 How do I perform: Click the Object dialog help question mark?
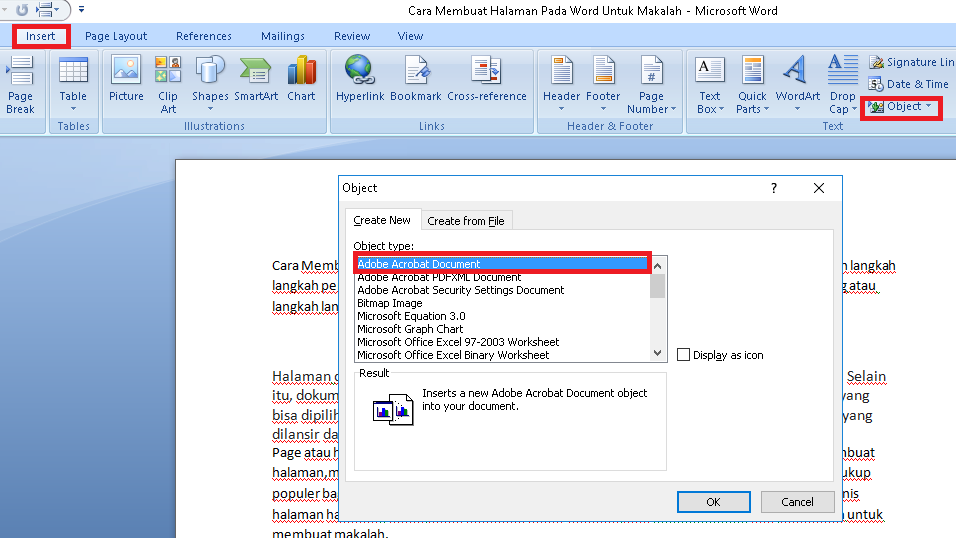773,188
